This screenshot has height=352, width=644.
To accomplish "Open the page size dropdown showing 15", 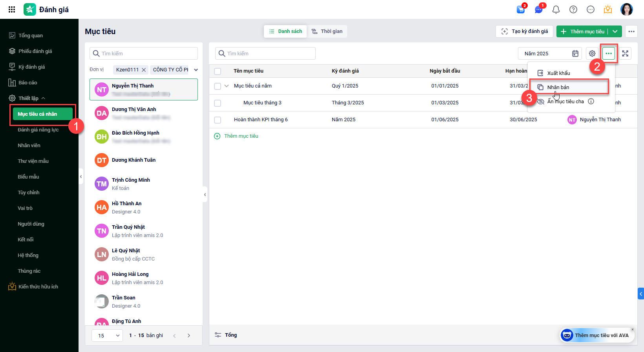I will [107, 336].
